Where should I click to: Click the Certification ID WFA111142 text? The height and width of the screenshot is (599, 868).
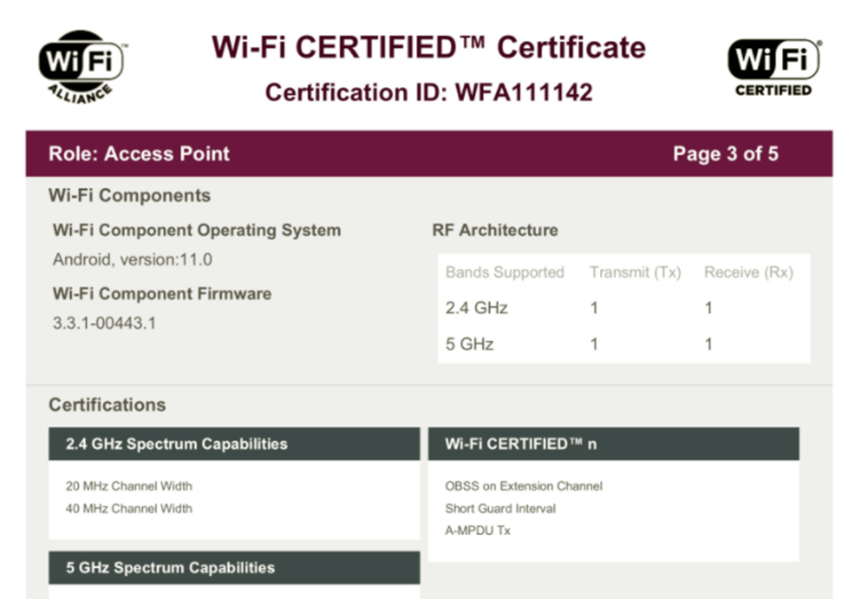click(x=429, y=92)
